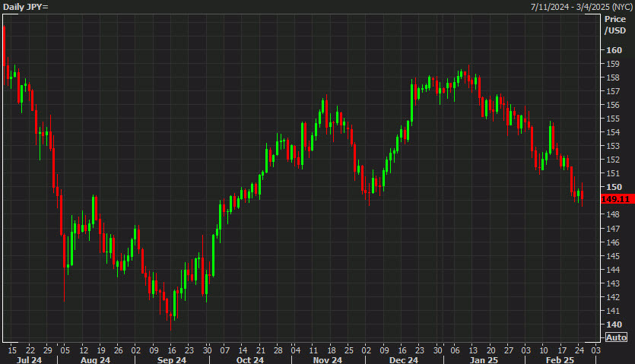Click date tick 17 above Feb 25
The height and width of the screenshot is (364, 635).
point(562,350)
